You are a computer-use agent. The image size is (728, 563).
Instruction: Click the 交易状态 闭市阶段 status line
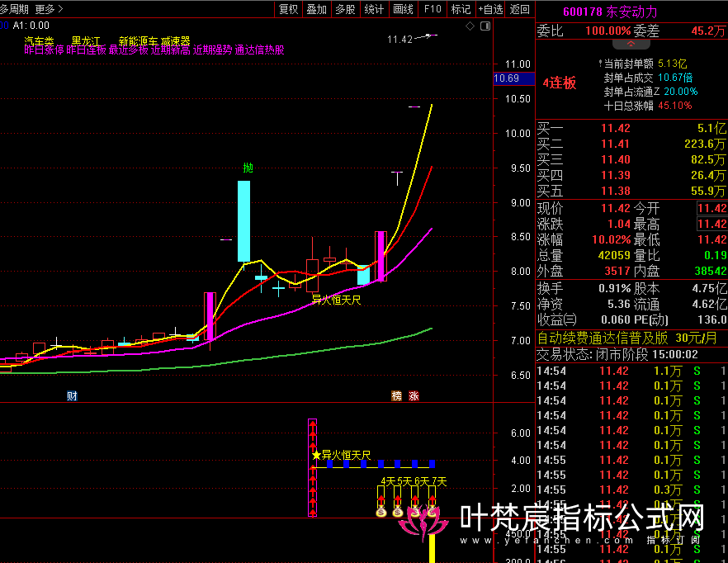[617, 355]
